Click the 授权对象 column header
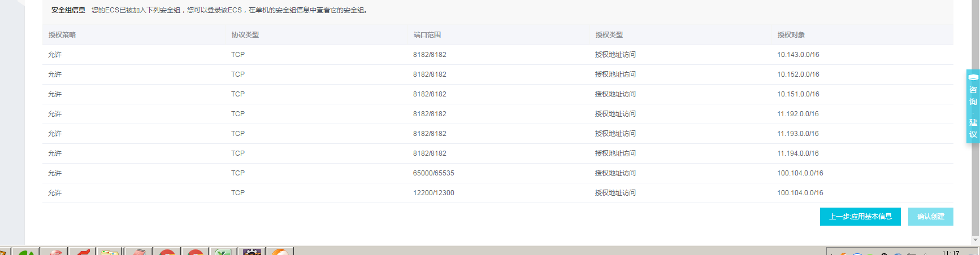 tap(791, 35)
